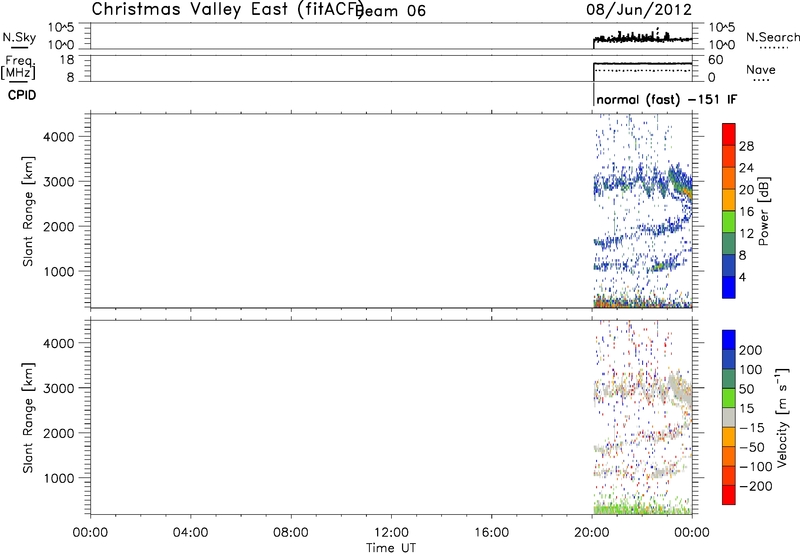Click the green ground-scatter strip at velocity panel bottom
The image size is (800, 554).
click(x=642, y=509)
